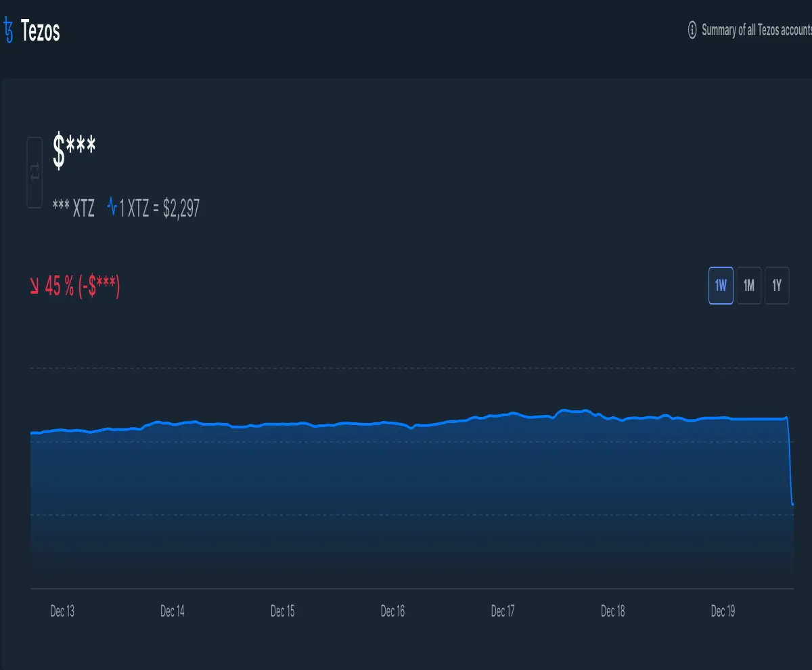Click the 45 % (-$***) change text

click(82, 286)
